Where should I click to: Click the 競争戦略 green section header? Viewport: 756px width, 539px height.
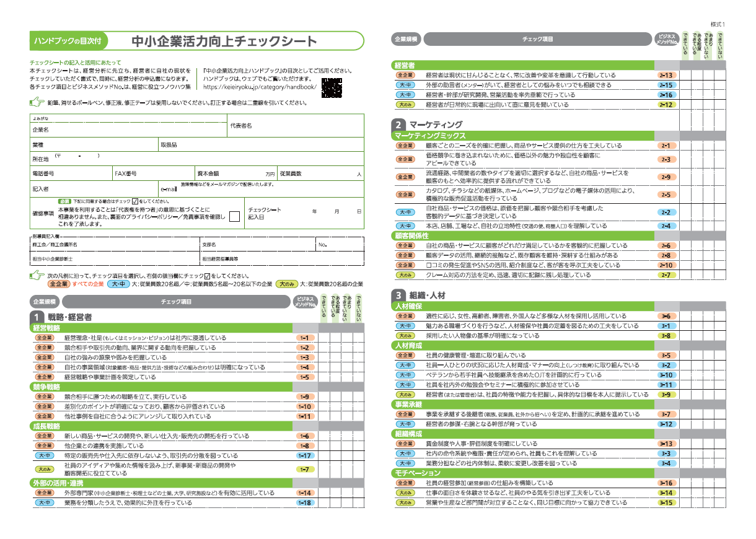point(161,387)
